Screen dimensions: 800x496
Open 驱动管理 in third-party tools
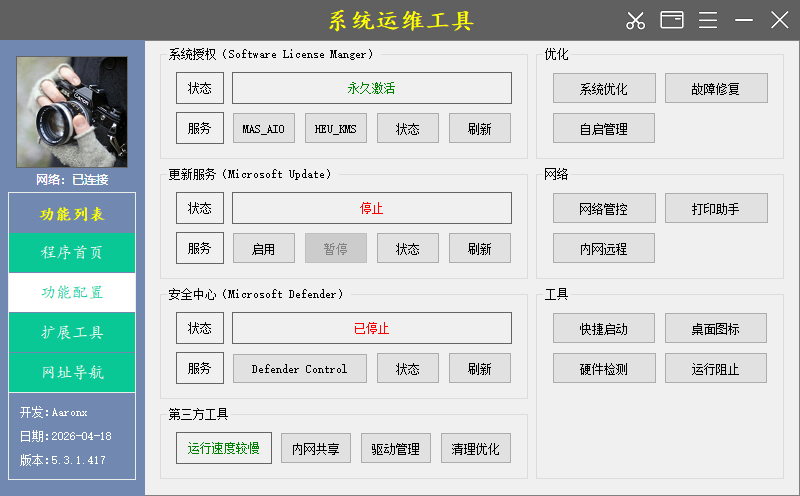pyautogui.click(x=395, y=448)
